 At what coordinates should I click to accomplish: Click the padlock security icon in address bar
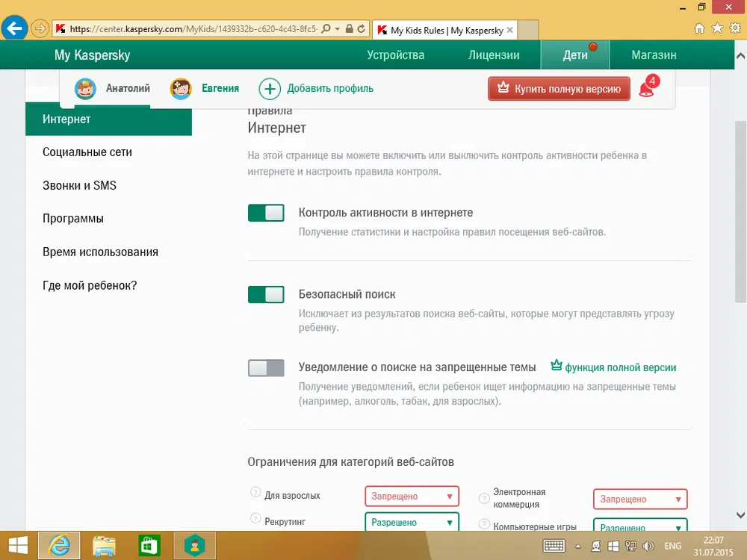[x=349, y=29]
